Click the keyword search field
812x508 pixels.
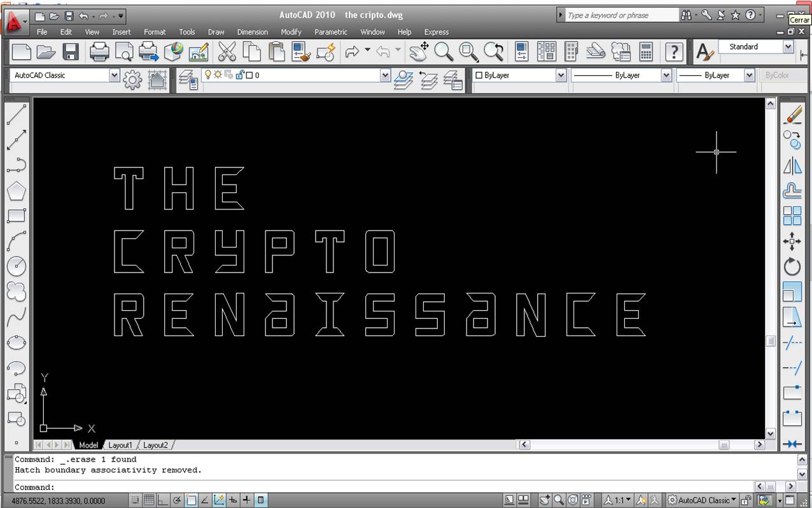click(622, 15)
